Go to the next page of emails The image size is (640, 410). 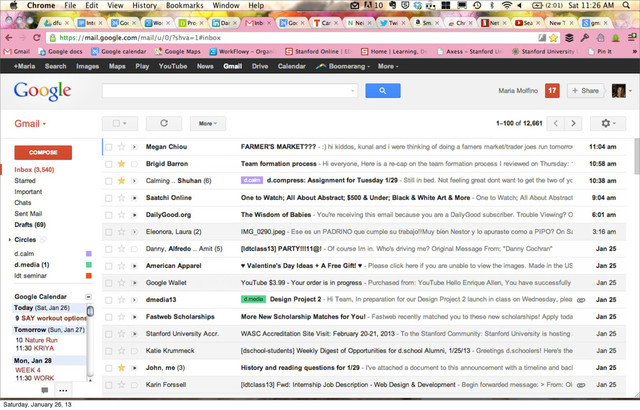click(573, 123)
